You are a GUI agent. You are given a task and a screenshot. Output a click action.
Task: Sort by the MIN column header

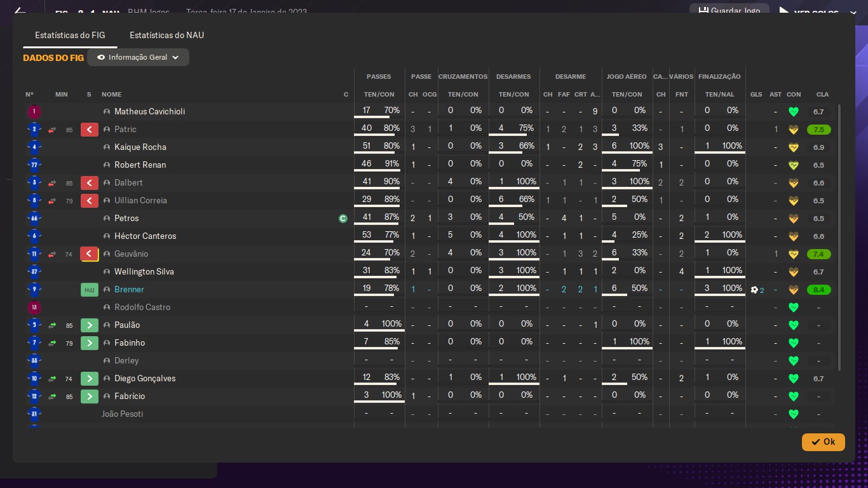[61, 95]
